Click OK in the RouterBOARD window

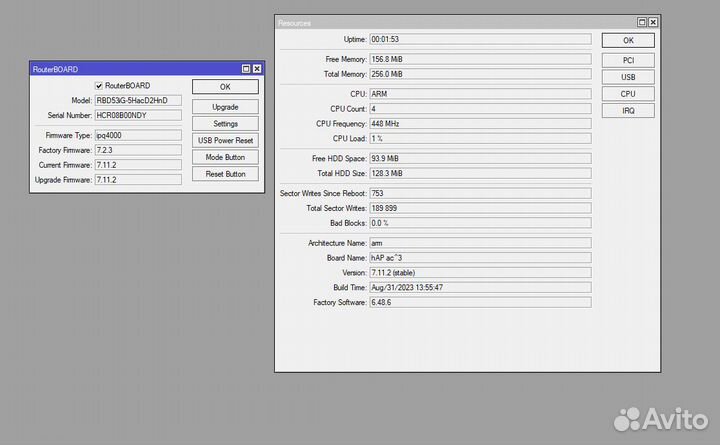coord(225,87)
